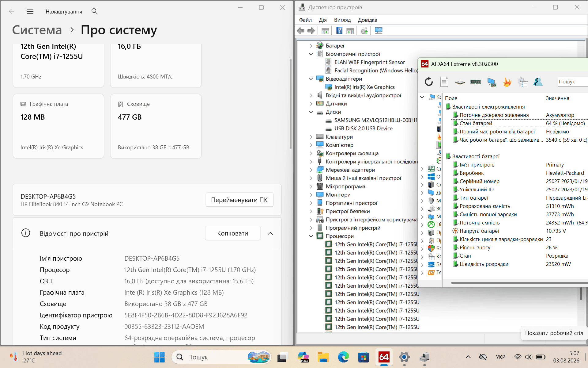Screen dimensions: 588x368
Task: Collapse the Біометричні пристрої node
Action: (x=311, y=54)
